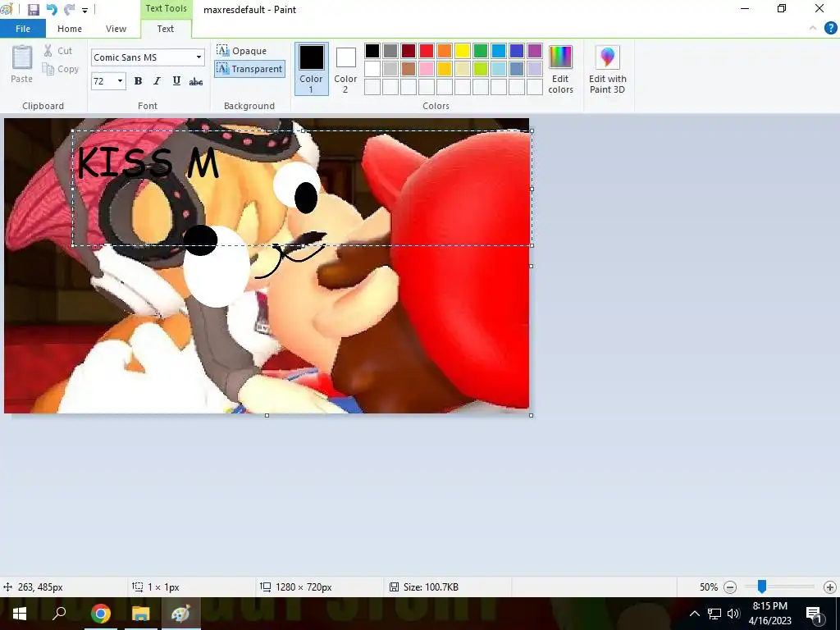Click the Paint app icon in title bar
Screen dimensions: 840x630
click(x=7, y=10)
